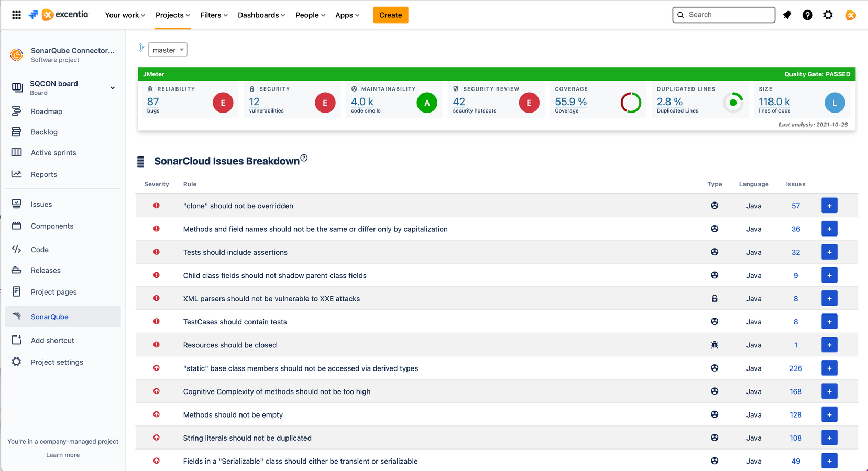The height and width of the screenshot is (471, 868).
Task: Click the Backlog sidebar icon
Action: click(x=17, y=132)
